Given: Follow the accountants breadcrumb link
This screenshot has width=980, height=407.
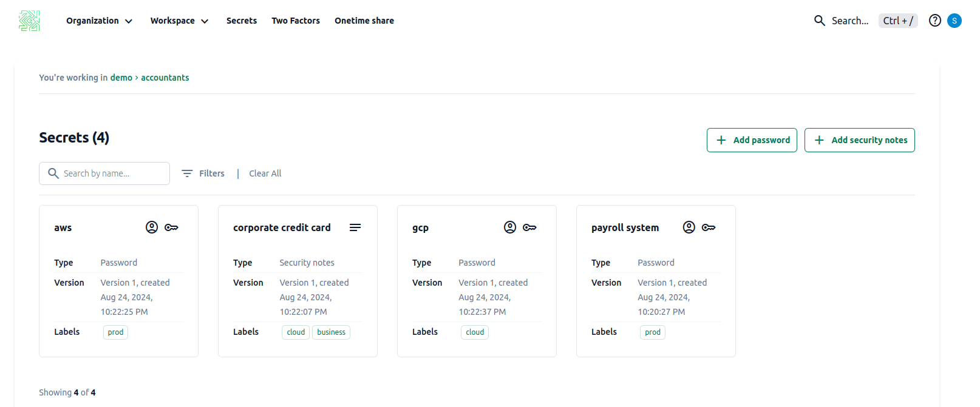Looking at the screenshot, I should pyautogui.click(x=165, y=78).
